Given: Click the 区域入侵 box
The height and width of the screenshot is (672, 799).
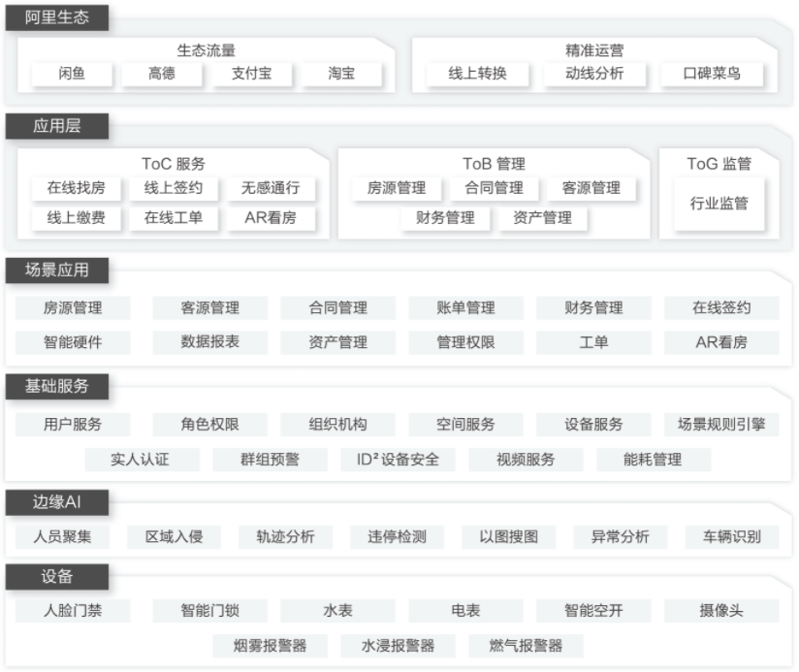Looking at the screenshot, I should [x=175, y=537].
